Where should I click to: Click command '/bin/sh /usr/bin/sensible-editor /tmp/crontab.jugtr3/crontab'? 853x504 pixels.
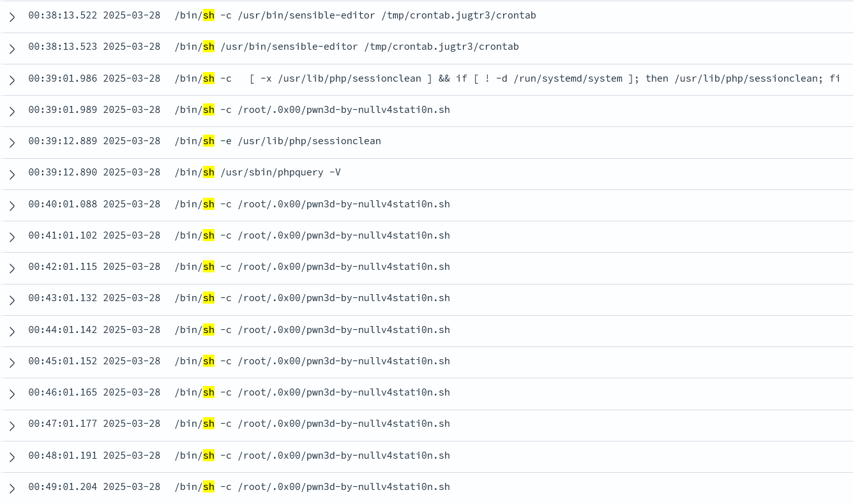(x=347, y=47)
